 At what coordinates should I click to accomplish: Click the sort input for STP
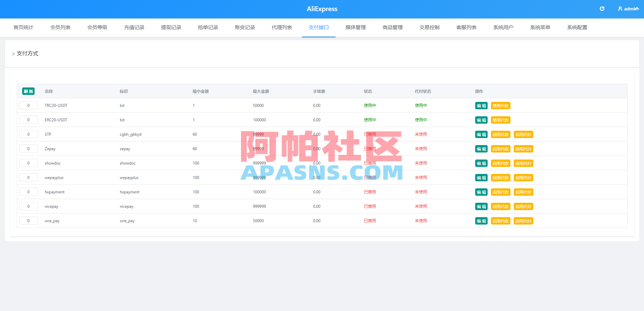(29, 134)
